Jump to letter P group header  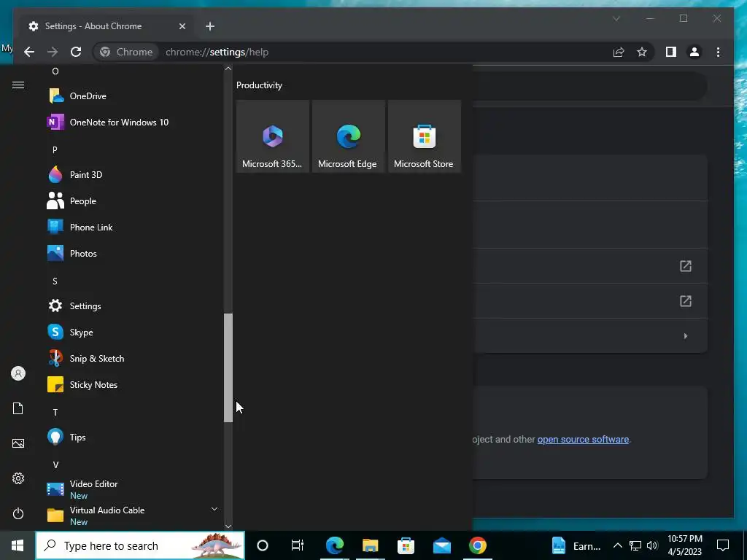(x=55, y=149)
